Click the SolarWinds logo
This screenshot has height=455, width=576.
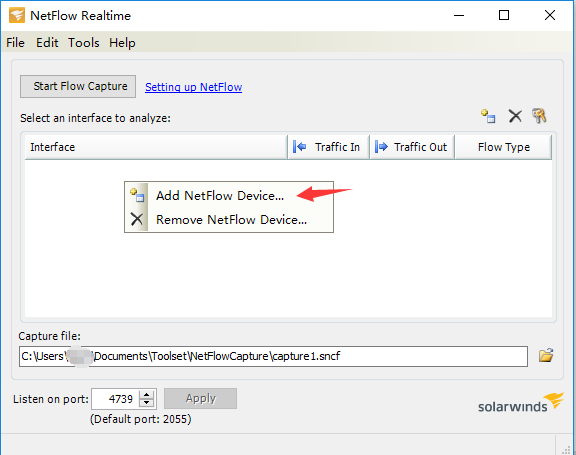[x=521, y=402]
